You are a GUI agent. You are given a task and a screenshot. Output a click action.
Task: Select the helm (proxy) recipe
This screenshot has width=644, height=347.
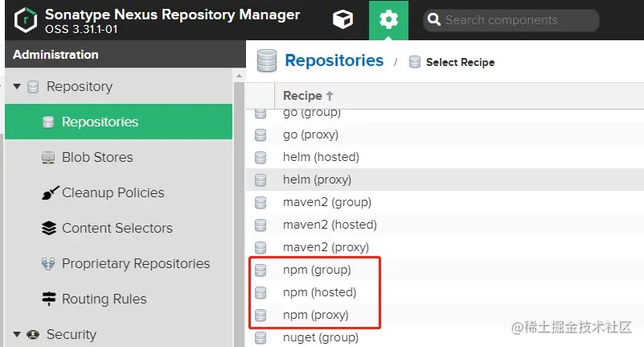(445, 180)
